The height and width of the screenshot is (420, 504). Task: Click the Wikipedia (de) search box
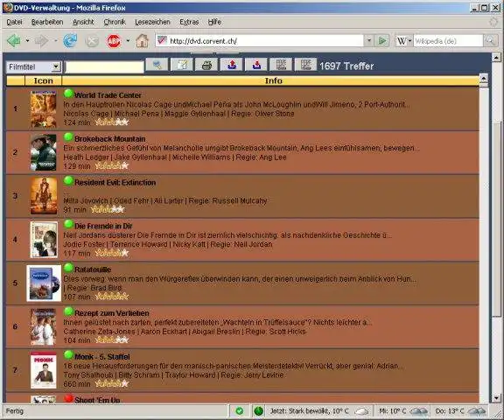(x=448, y=41)
